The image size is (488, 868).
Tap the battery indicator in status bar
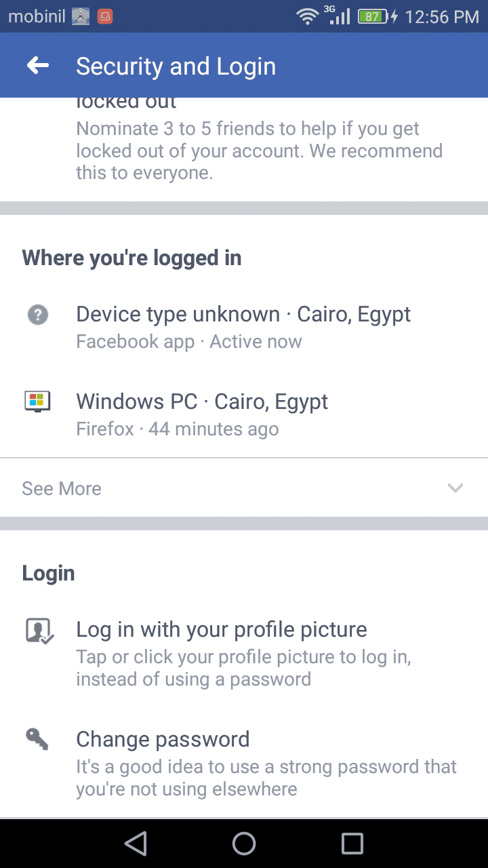tap(372, 16)
